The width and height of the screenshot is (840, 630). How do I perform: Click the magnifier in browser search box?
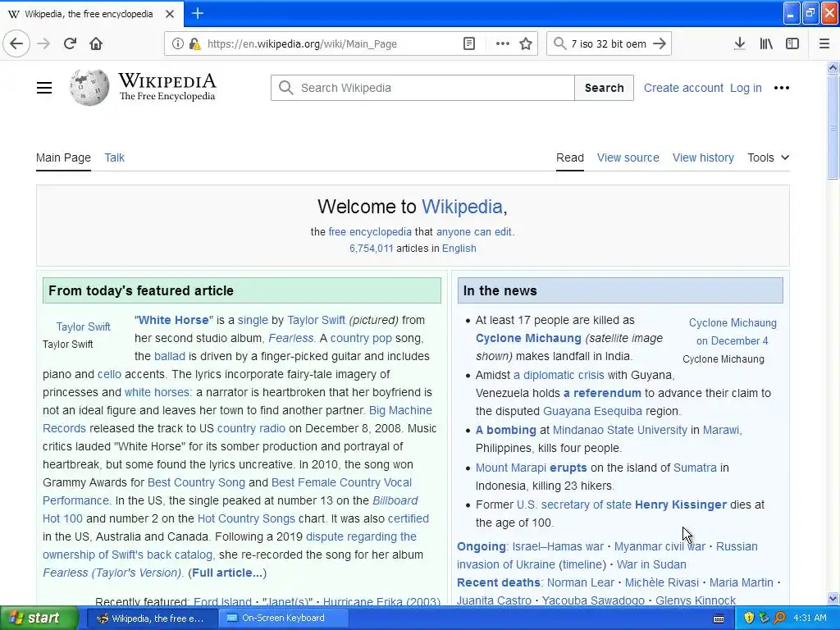click(559, 44)
